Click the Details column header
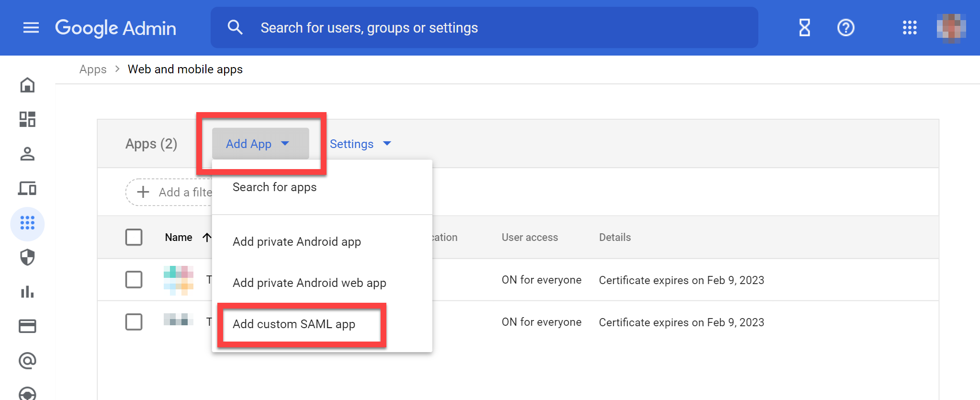This screenshot has width=980, height=400. (x=615, y=237)
